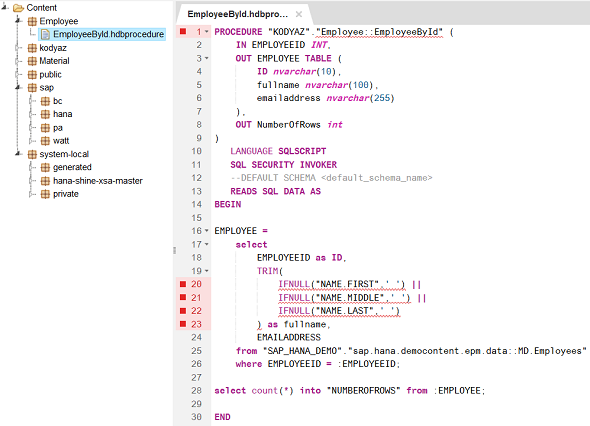Fold code block at line 16

click(207, 231)
